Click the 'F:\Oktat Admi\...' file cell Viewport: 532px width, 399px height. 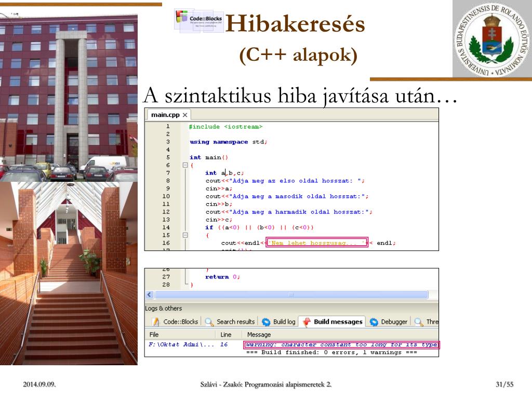coord(181,345)
